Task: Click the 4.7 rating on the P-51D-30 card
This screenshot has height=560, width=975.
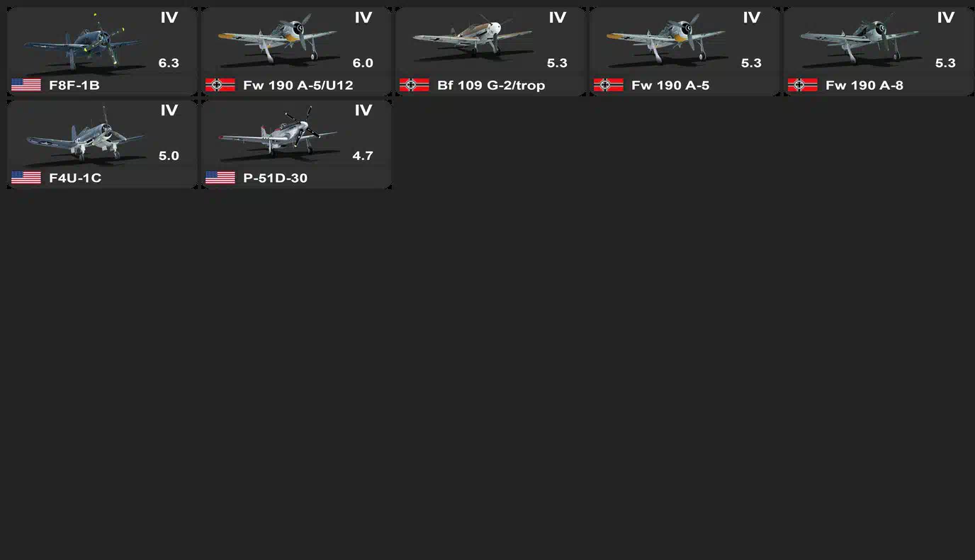Action: click(x=363, y=156)
